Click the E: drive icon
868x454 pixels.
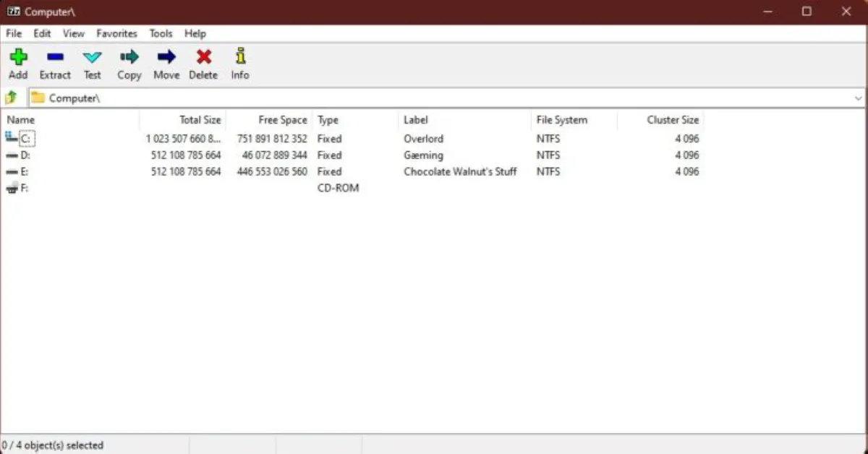click(x=12, y=172)
